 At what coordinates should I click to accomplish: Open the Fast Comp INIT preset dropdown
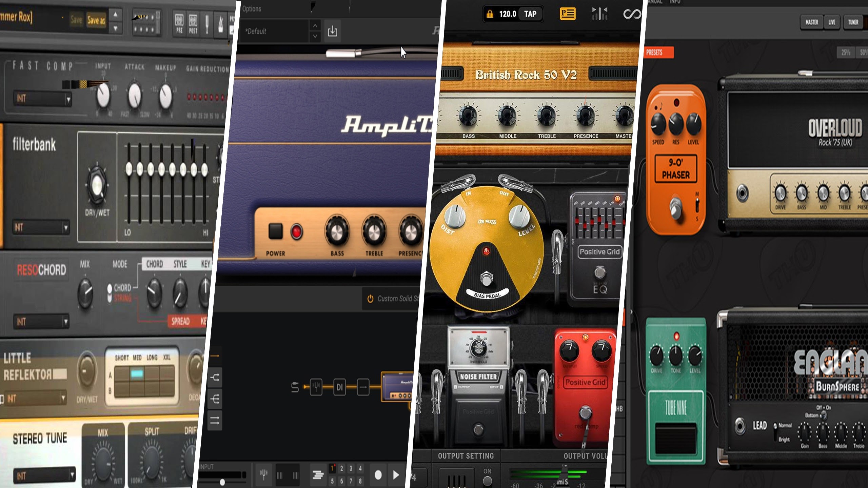[68, 99]
